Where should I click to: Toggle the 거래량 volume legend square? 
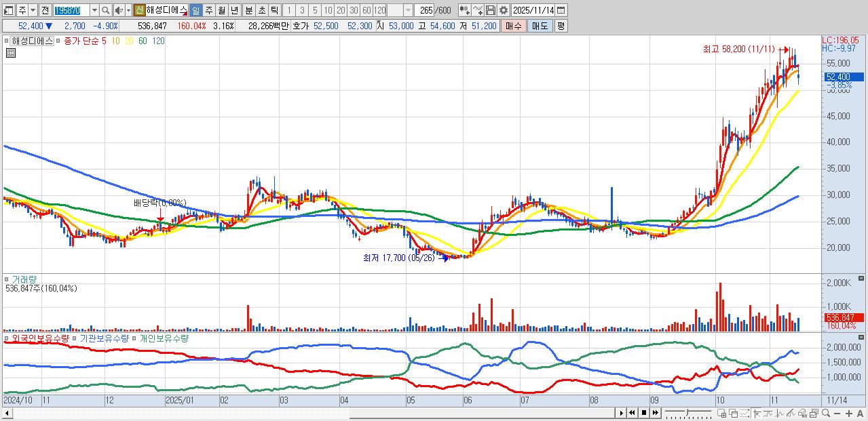point(6,279)
